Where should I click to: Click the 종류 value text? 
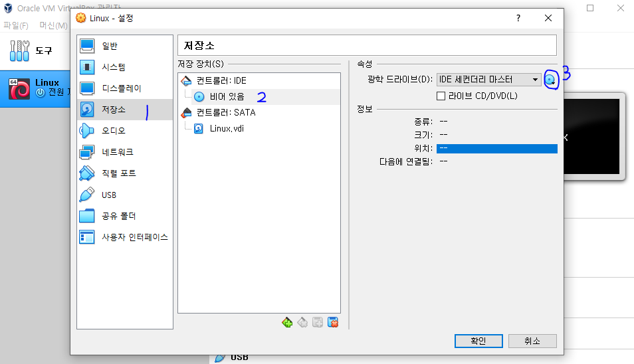tap(443, 122)
